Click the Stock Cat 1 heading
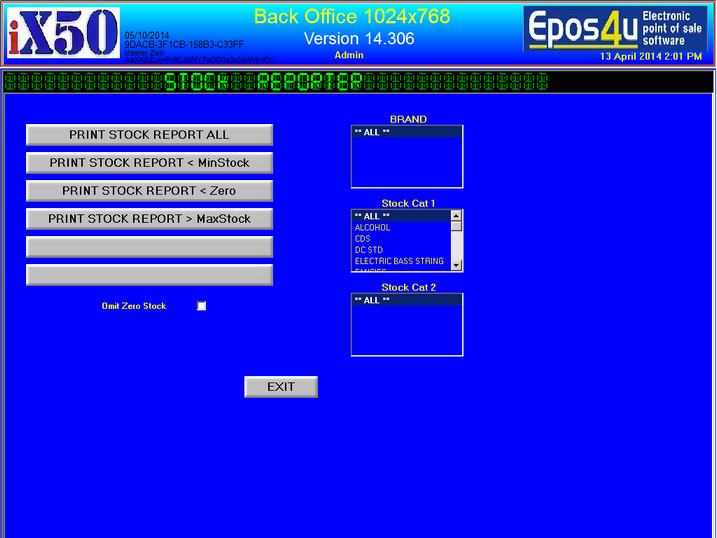 point(408,203)
